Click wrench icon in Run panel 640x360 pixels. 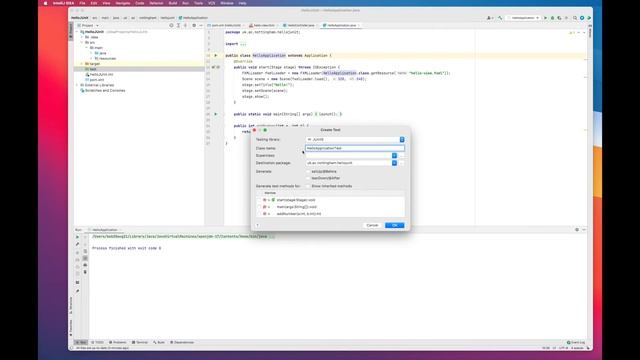[x=78, y=244]
